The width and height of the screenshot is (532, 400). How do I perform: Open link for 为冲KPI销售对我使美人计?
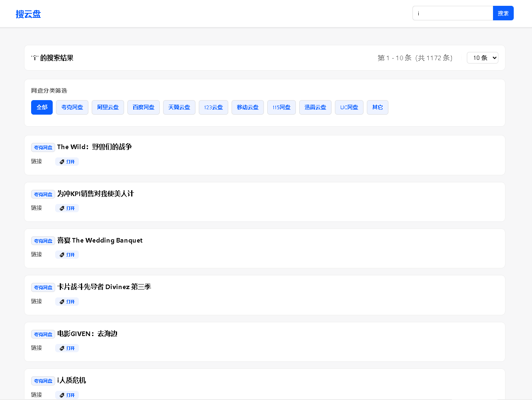pos(67,208)
